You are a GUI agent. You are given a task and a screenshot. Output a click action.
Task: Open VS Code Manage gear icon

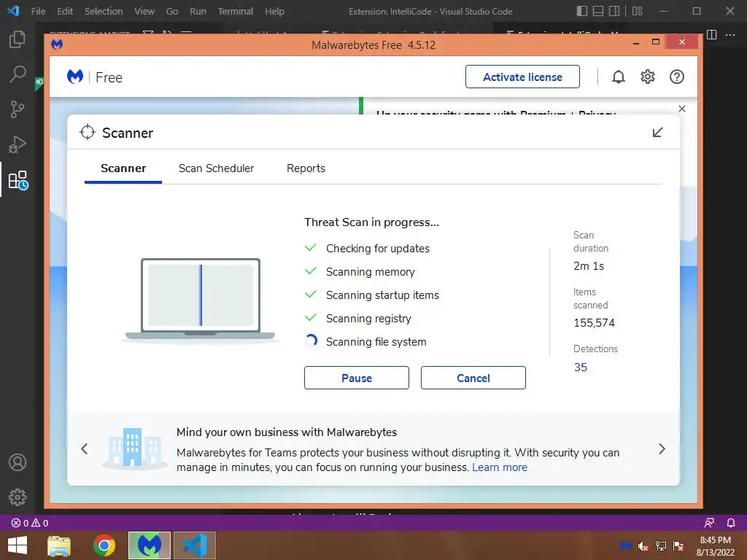tap(18, 497)
